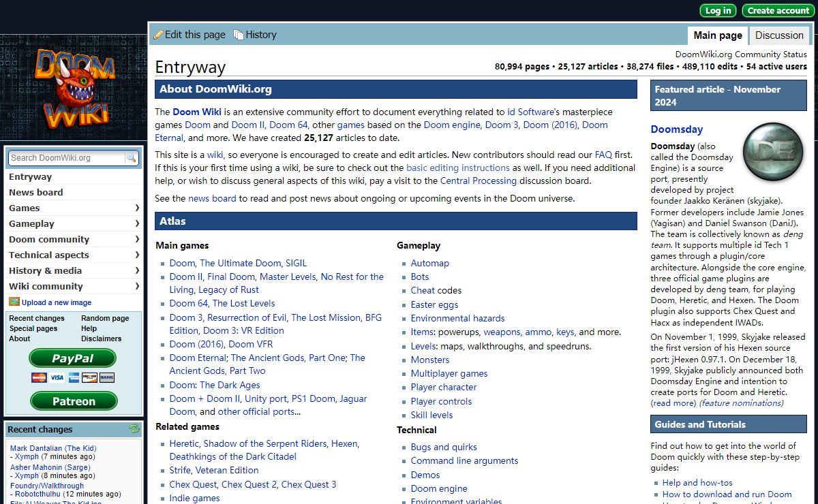
Task: Open the Skill levels link
Action: pos(431,415)
